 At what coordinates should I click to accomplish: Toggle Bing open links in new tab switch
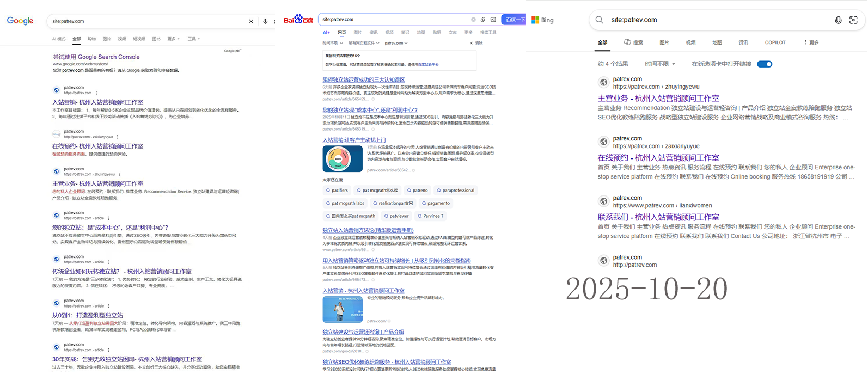pos(765,64)
